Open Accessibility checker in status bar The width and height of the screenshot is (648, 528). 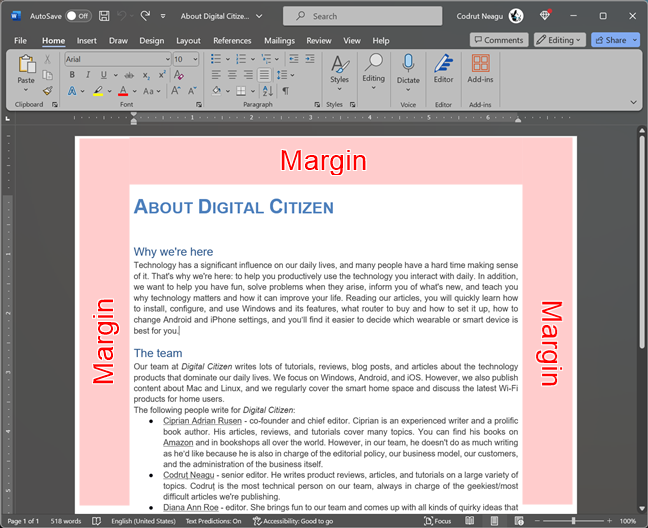pos(293,521)
